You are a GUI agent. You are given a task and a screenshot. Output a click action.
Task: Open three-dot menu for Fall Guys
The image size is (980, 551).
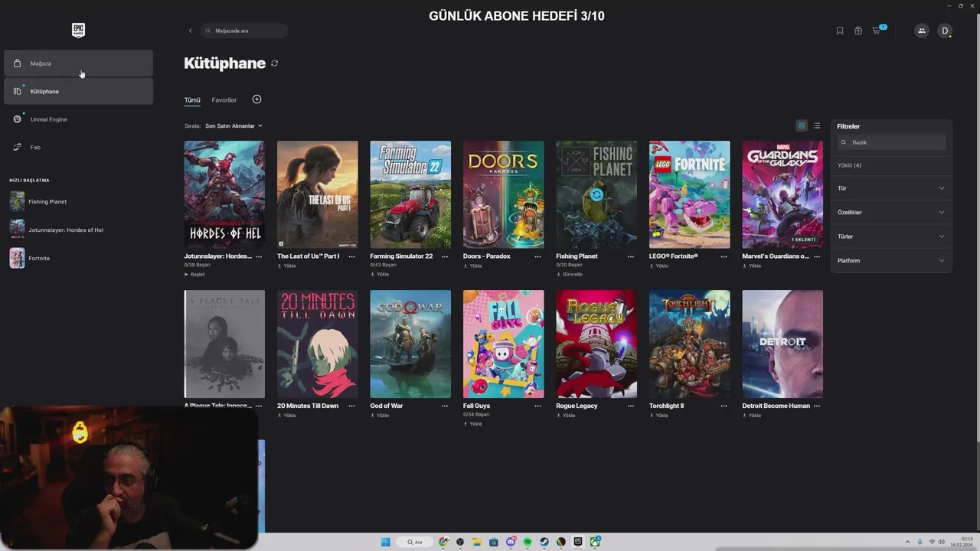tap(538, 406)
